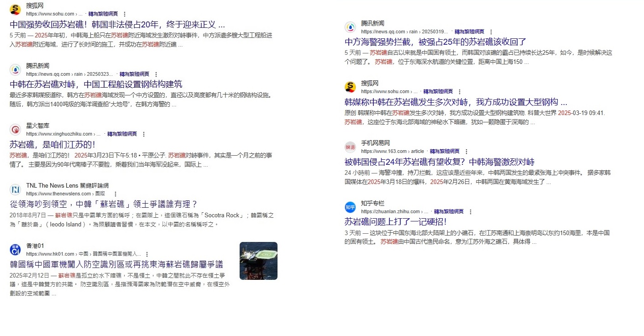Click the Tencent News favicon above 中方海警强势拦截 result
The height and width of the screenshot is (336, 644).
click(x=350, y=27)
